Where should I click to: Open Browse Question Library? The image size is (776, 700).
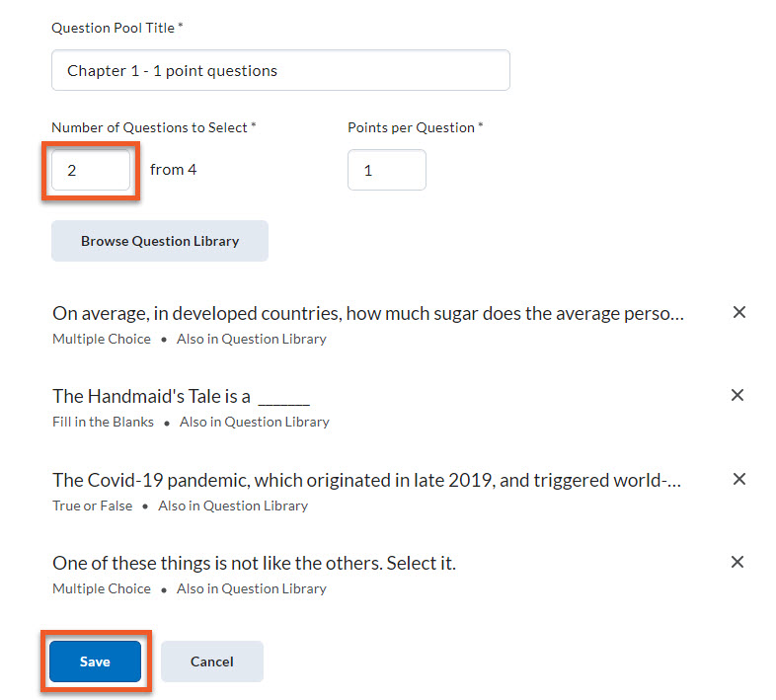(x=160, y=241)
